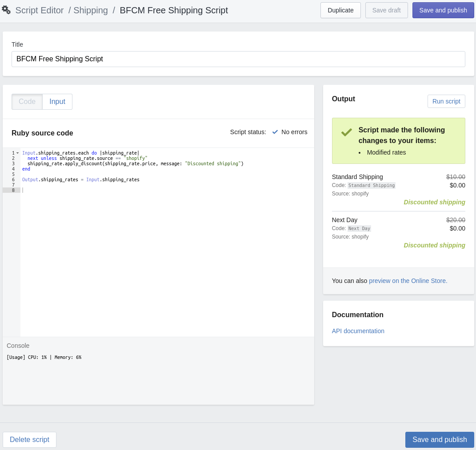The width and height of the screenshot is (476, 450).
Task: Click the Delete script button
Action: (x=29, y=440)
